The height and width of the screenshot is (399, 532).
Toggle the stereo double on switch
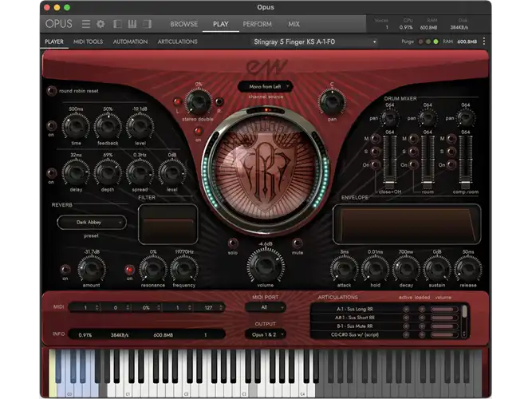pos(199,131)
